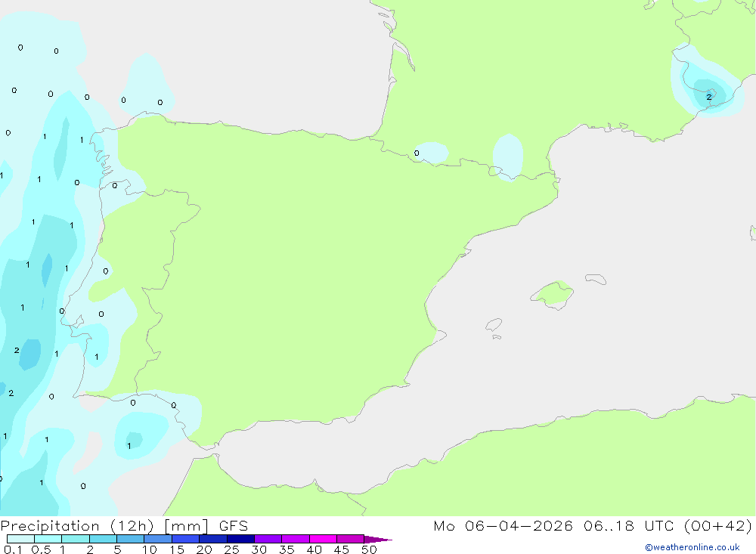Image resolution: width=756 pixels, height=554 pixels.
Task: Click the '0' value at the western Pyrenees
Action: click(x=417, y=153)
